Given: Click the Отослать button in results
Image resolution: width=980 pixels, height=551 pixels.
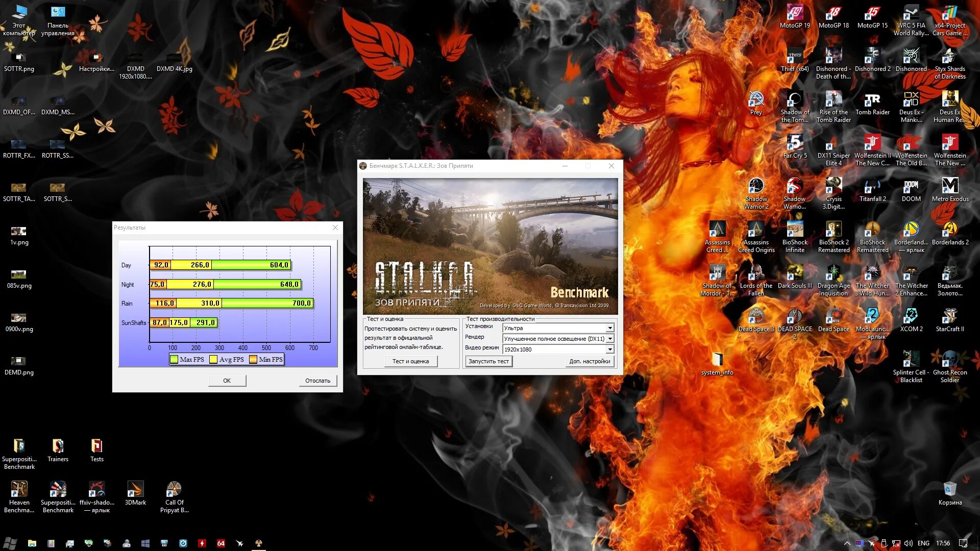Looking at the screenshot, I should 317,381.
